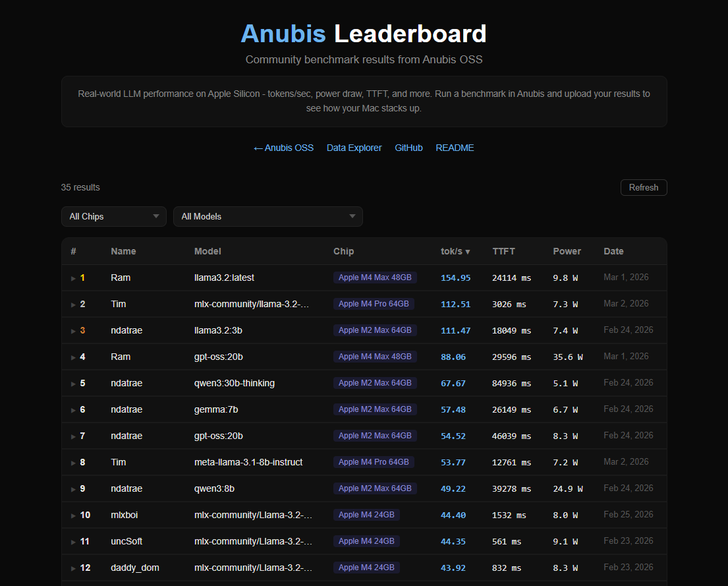Click the Chip column header
The height and width of the screenshot is (586, 728).
pos(343,251)
